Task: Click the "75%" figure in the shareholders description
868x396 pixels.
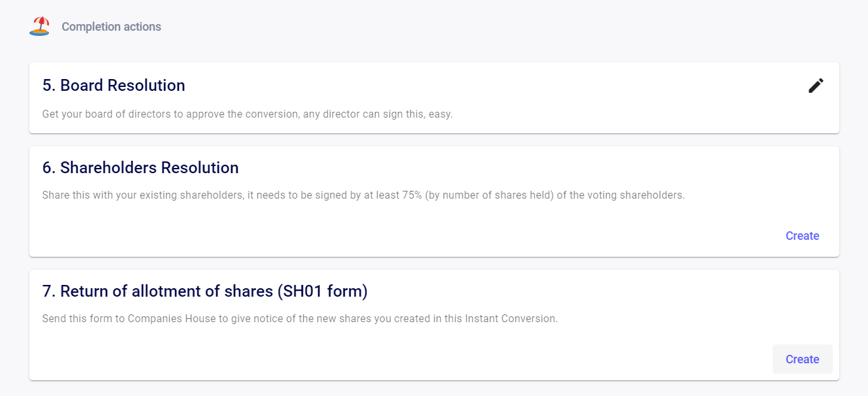Action: 411,195
